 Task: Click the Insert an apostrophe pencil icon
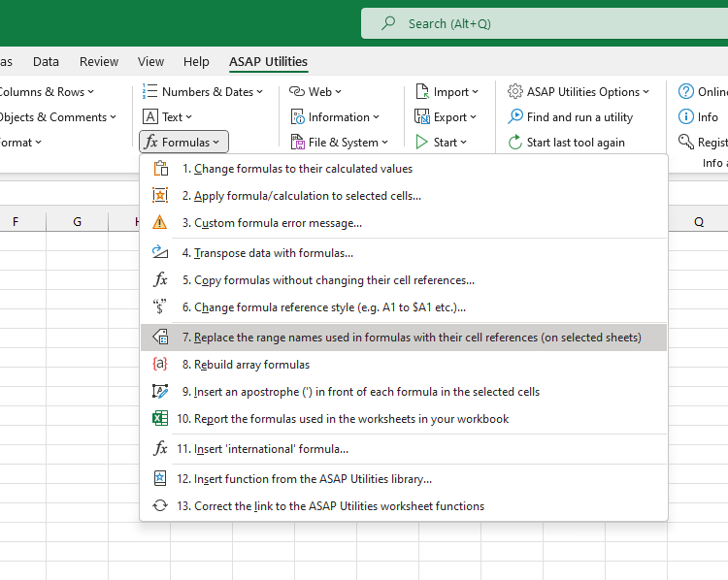click(160, 391)
